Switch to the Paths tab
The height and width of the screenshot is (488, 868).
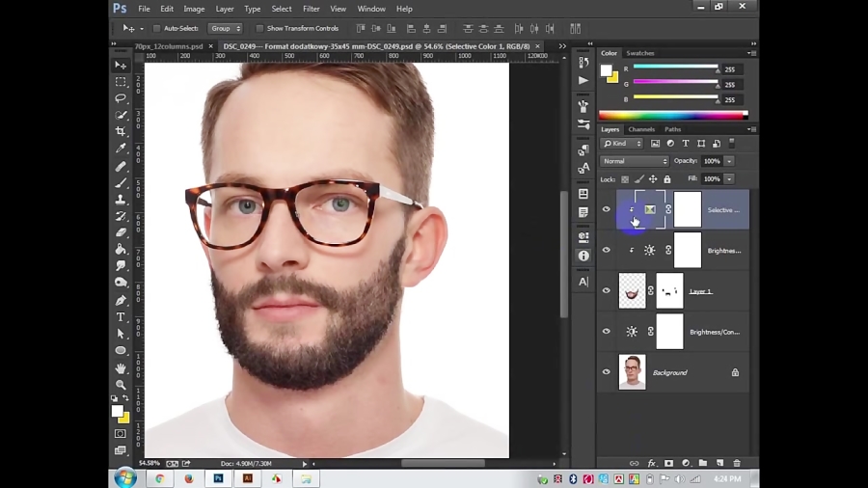coord(672,129)
